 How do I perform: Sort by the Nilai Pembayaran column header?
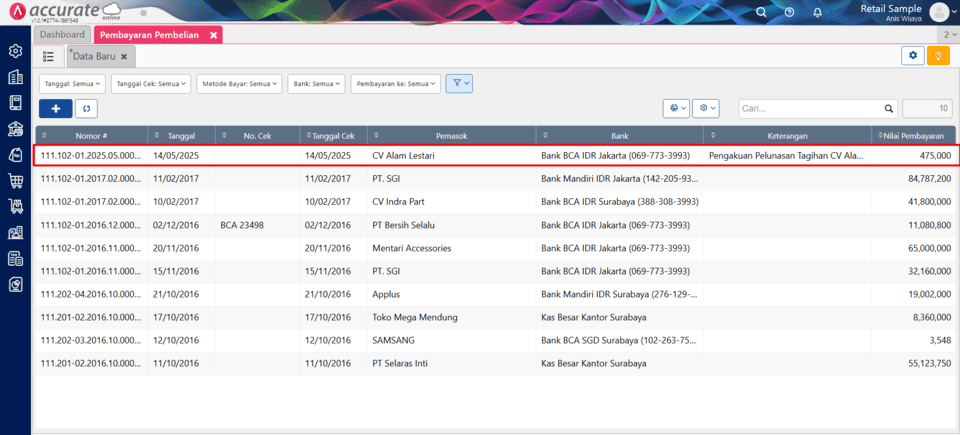point(913,135)
